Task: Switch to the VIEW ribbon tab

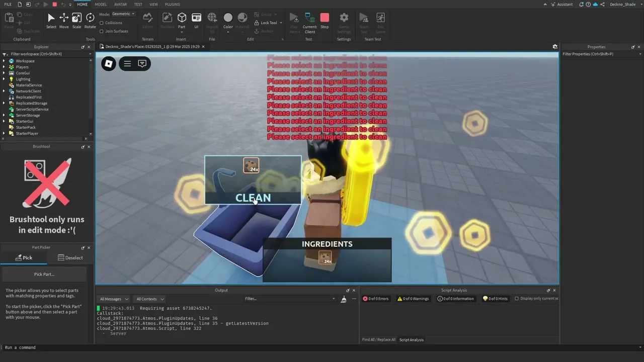Action: pos(153,4)
